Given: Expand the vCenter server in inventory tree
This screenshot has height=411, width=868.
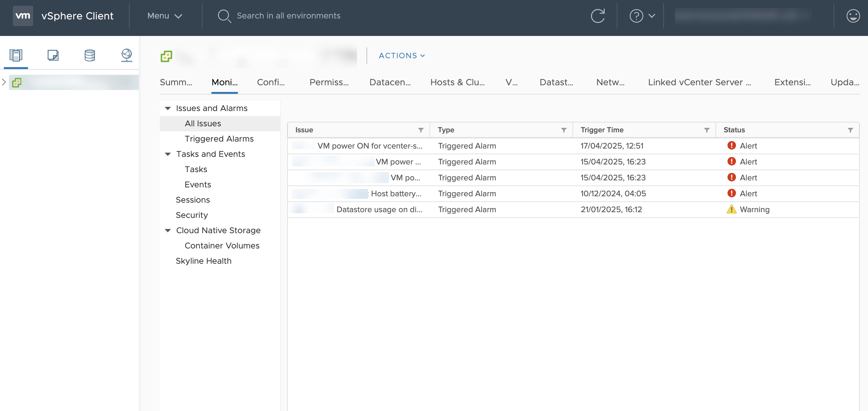Looking at the screenshot, I should point(4,82).
